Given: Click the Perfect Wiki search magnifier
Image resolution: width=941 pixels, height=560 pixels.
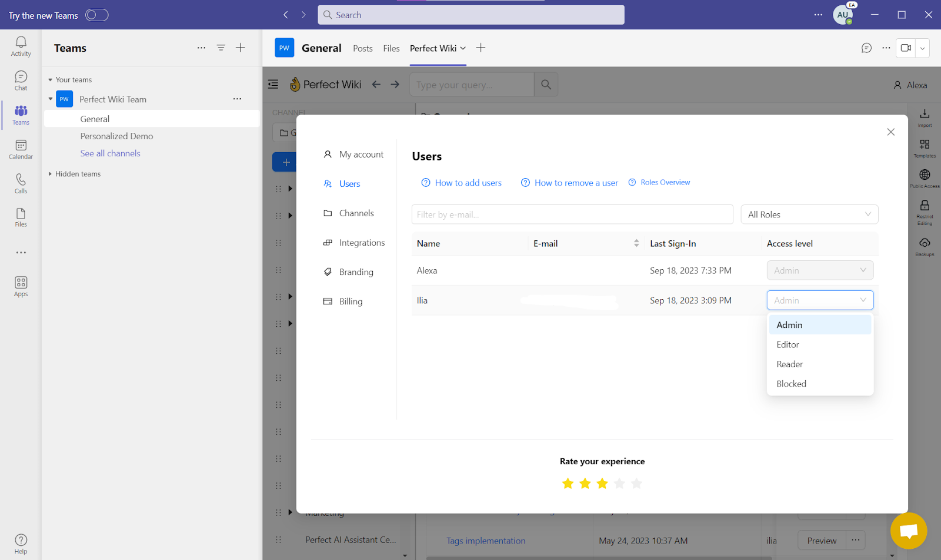Looking at the screenshot, I should coord(546,85).
